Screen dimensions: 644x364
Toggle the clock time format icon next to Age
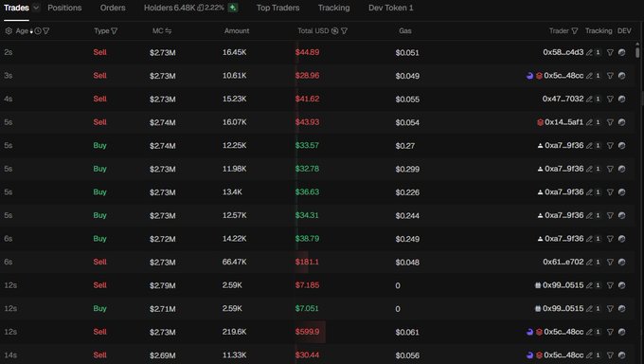(x=38, y=31)
